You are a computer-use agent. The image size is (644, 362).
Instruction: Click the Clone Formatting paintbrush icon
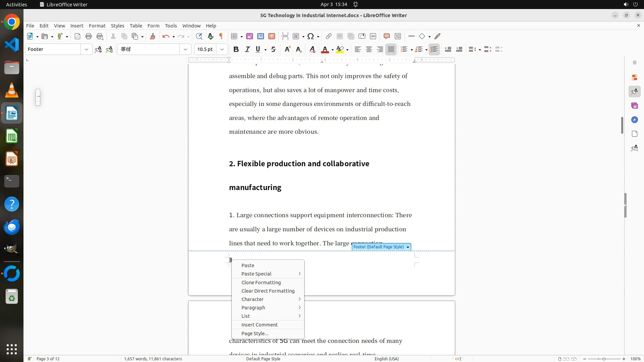(x=152, y=36)
